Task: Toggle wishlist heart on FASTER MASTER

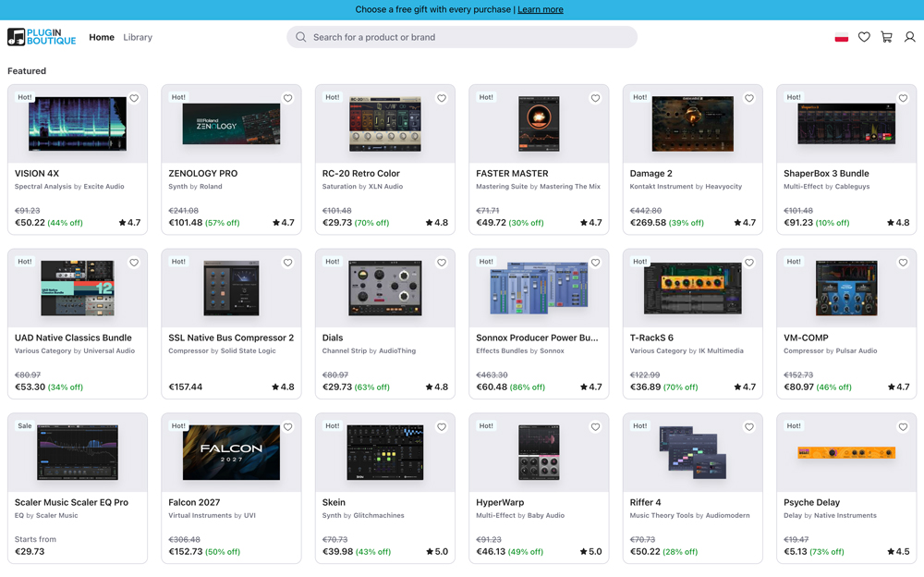Action: pyautogui.click(x=595, y=98)
